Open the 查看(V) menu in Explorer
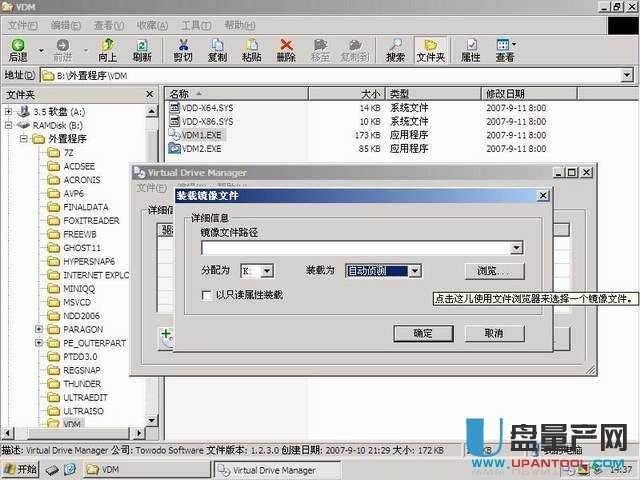The height and width of the screenshot is (480, 640). (x=109, y=25)
